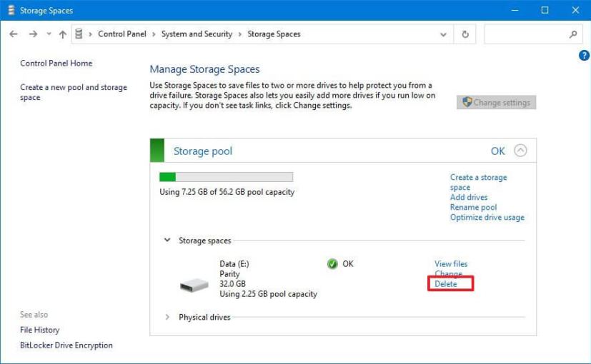This screenshot has height=364, width=591.
Task: Click the Manage Storage Spaces heading
Action: (x=204, y=69)
